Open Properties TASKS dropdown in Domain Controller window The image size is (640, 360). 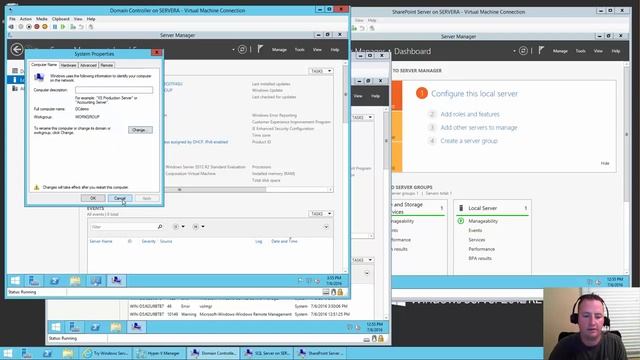321,71
